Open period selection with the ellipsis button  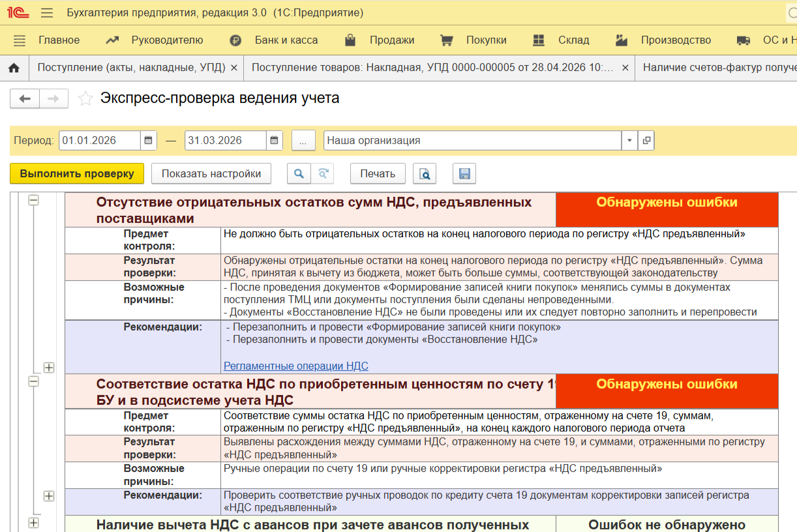(303, 140)
